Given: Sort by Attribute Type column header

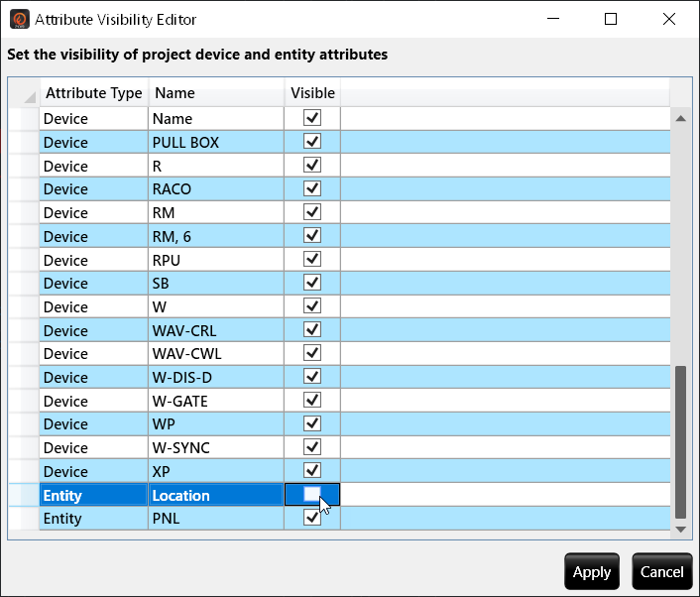Looking at the screenshot, I should coord(94,93).
